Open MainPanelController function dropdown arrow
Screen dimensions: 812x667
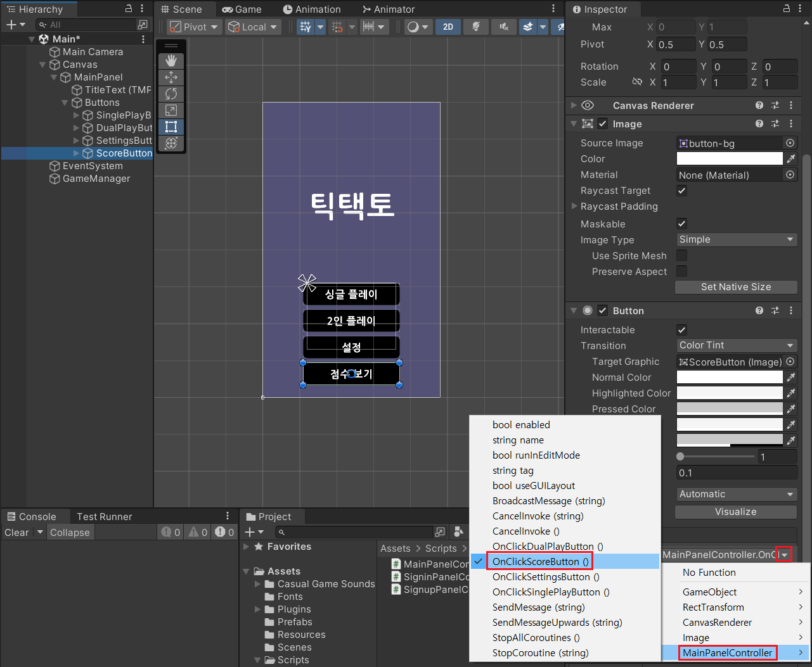(x=785, y=555)
